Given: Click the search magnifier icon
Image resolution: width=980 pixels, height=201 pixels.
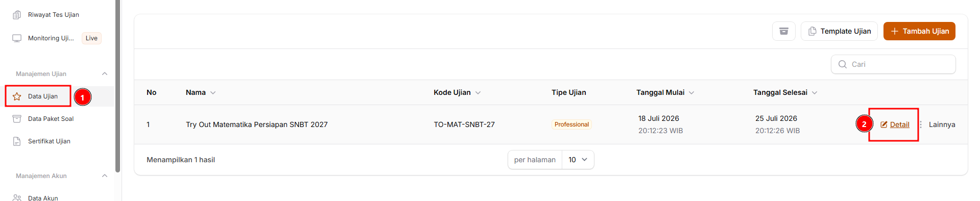Looking at the screenshot, I should point(843,64).
